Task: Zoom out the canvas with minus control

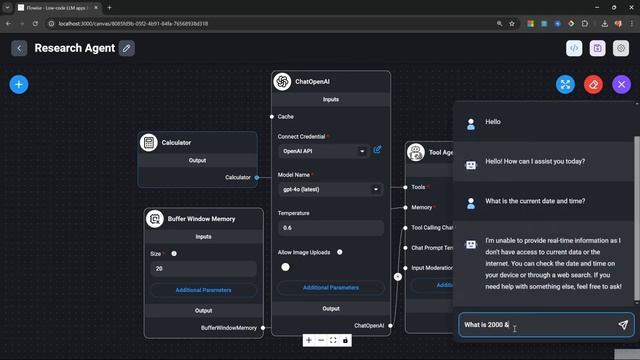Action: 321,340
